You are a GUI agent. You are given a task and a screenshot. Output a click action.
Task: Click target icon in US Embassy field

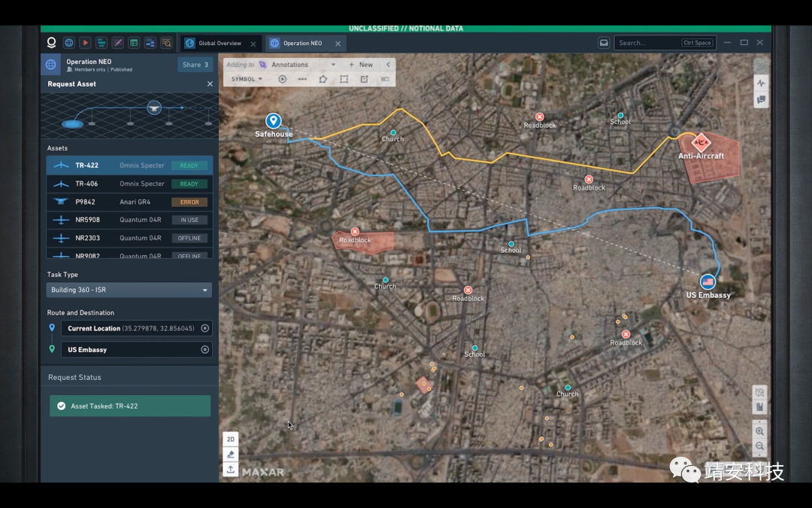click(x=205, y=349)
